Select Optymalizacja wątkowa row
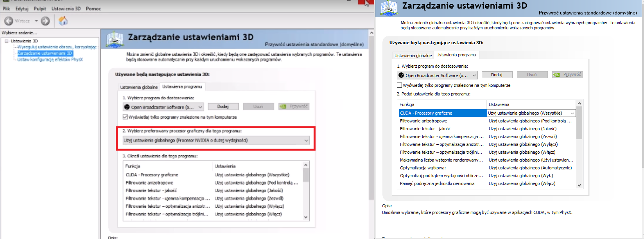The width and height of the screenshot is (644, 239). (487, 168)
